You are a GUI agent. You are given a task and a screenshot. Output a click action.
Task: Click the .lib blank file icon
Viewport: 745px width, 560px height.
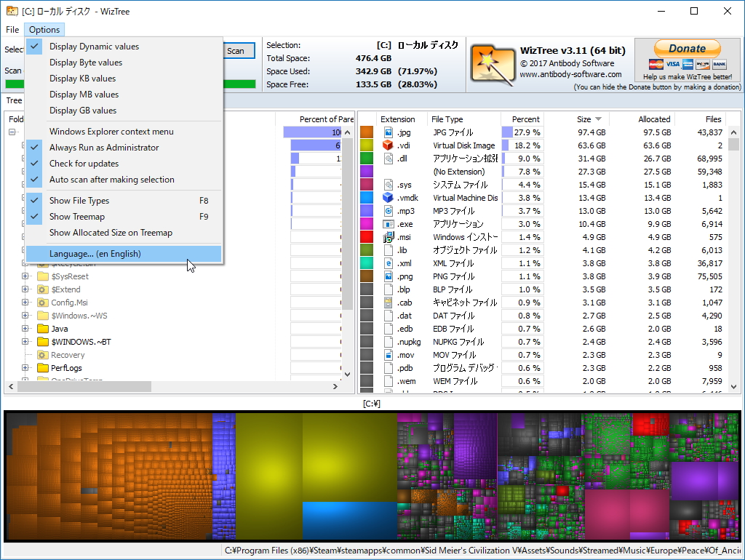point(389,250)
